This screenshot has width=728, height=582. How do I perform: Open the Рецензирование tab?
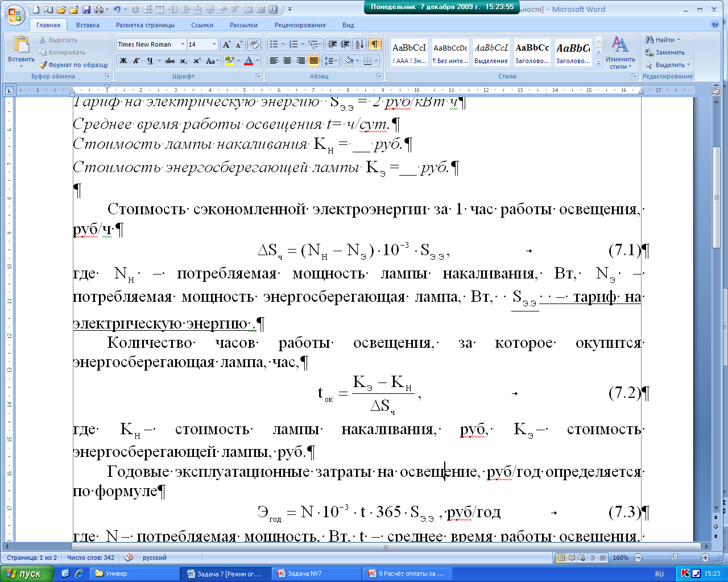tap(300, 25)
